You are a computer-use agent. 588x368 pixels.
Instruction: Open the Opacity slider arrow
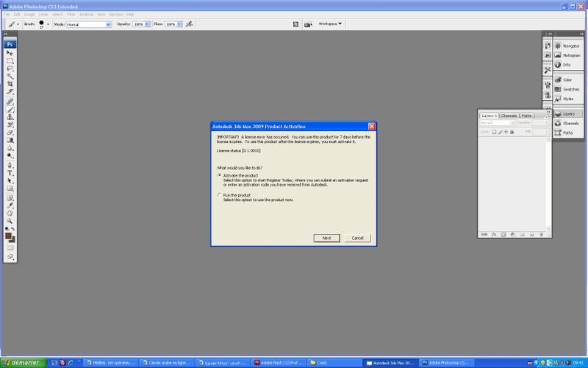click(x=148, y=24)
